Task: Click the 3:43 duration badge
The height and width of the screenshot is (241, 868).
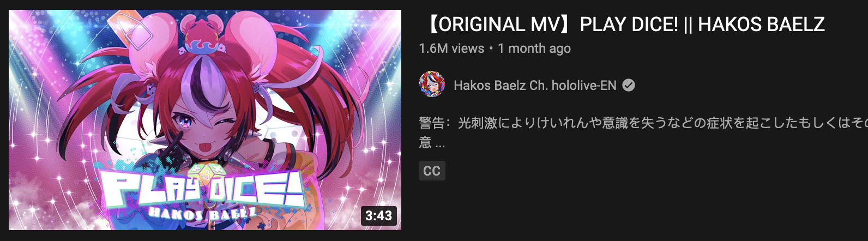Action: point(378,215)
